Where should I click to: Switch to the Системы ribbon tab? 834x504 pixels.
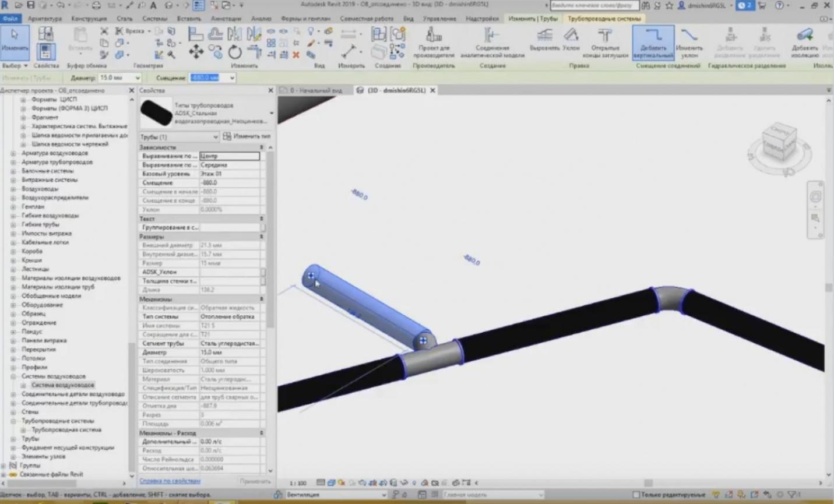click(x=154, y=19)
